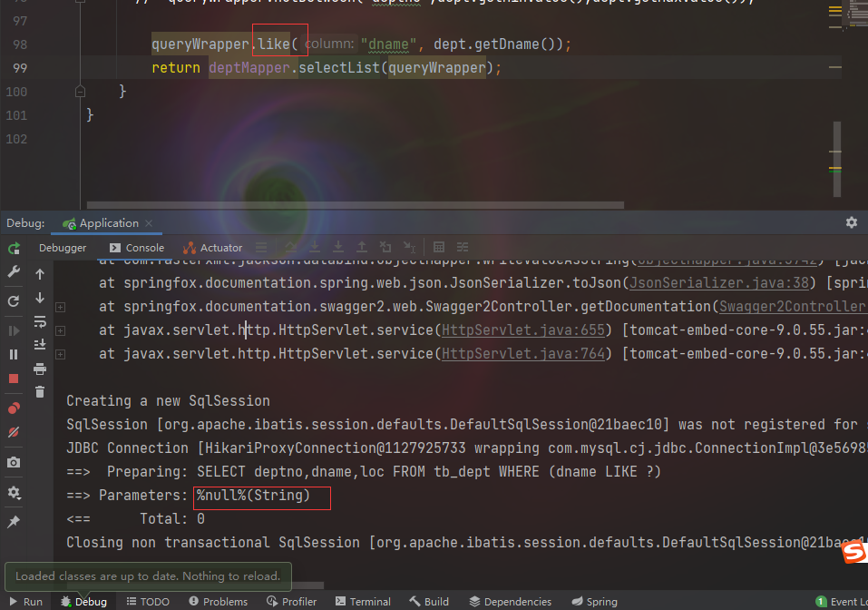Open Debug panel options gear
Viewport: 868px width, 610px height.
pyautogui.click(x=852, y=222)
